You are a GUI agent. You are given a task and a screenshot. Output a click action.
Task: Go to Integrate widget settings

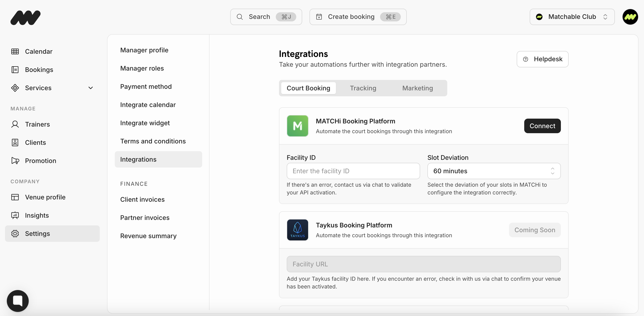(145, 123)
